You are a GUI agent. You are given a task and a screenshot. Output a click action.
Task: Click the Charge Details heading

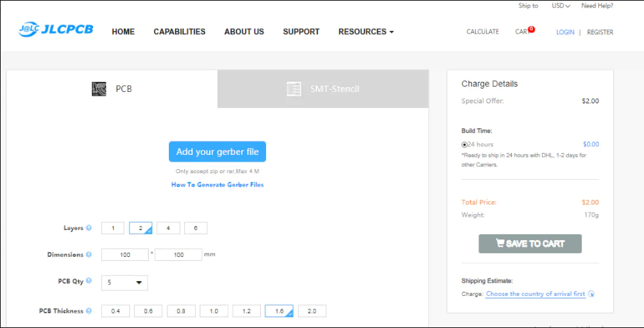click(x=490, y=84)
